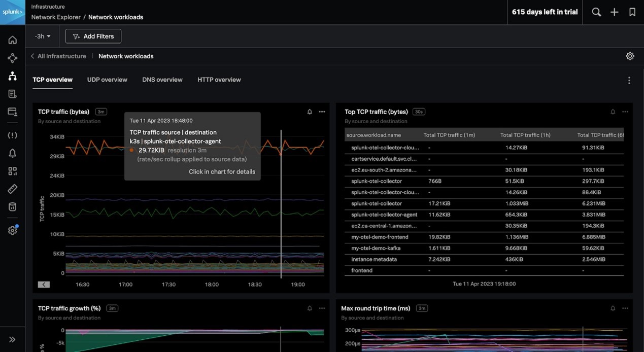Open the three-dot menu on TCP traffic (bytes) chart

pos(322,112)
